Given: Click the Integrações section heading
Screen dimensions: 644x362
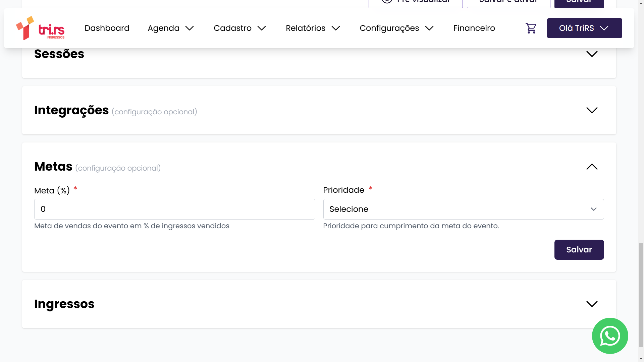Looking at the screenshot, I should 71,110.
